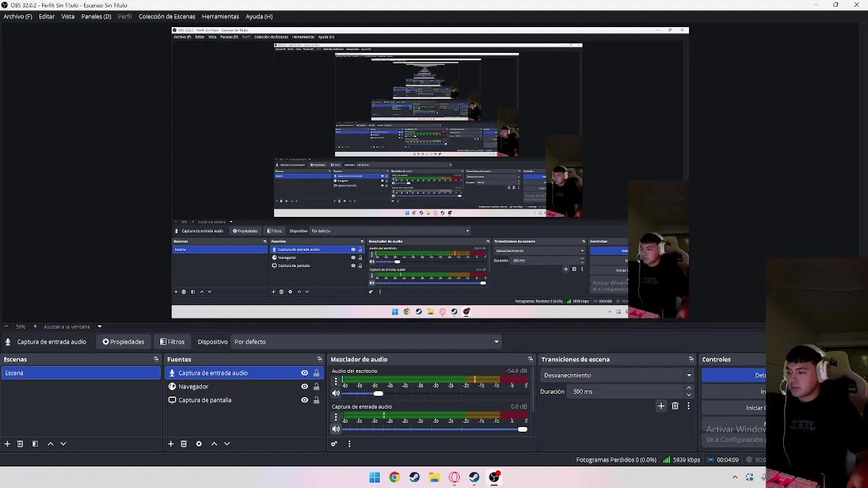Viewport: 868px width, 488px height.
Task: Open audio mixer menu three-dot icon
Action: 349,444
